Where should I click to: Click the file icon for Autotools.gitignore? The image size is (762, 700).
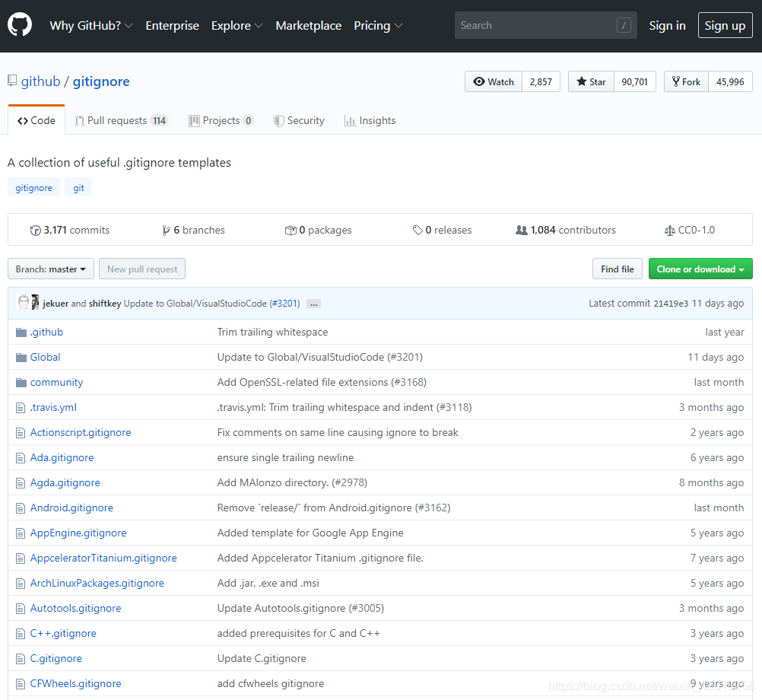point(21,609)
